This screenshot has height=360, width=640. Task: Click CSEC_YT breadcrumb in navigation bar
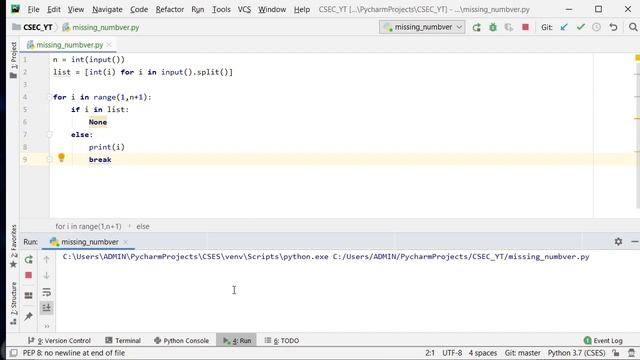tap(33, 27)
